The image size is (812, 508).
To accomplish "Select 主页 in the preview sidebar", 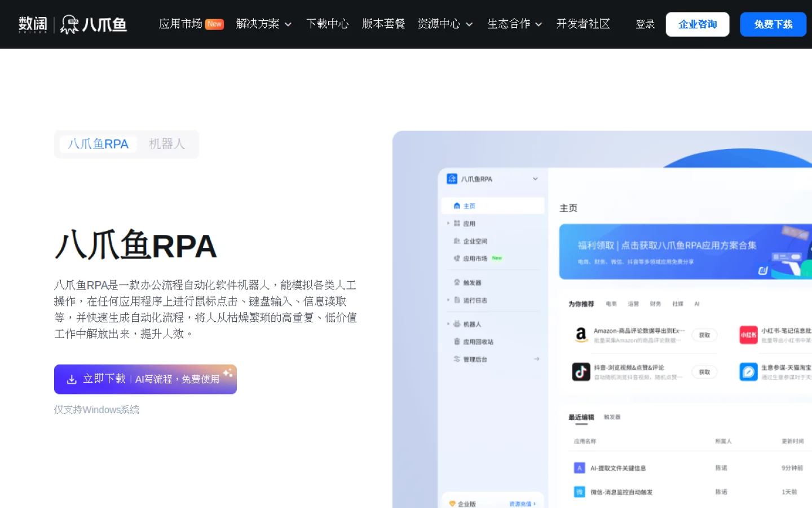I will (492, 206).
